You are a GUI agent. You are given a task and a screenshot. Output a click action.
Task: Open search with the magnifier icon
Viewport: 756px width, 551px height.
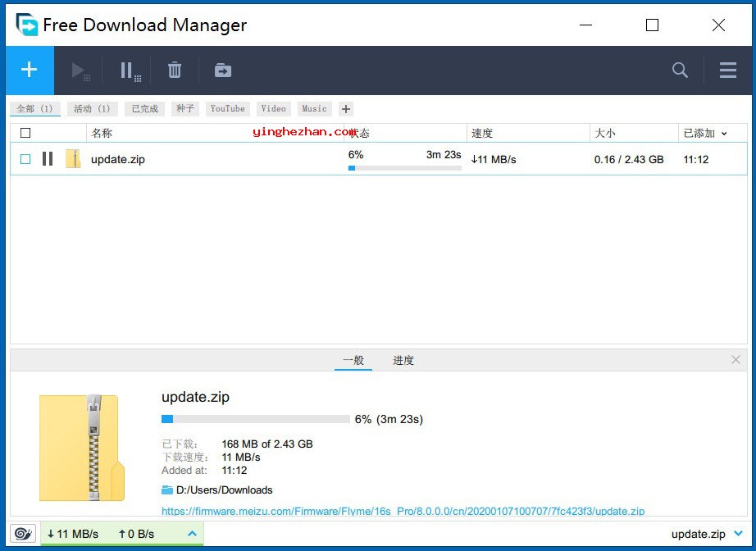click(x=680, y=71)
